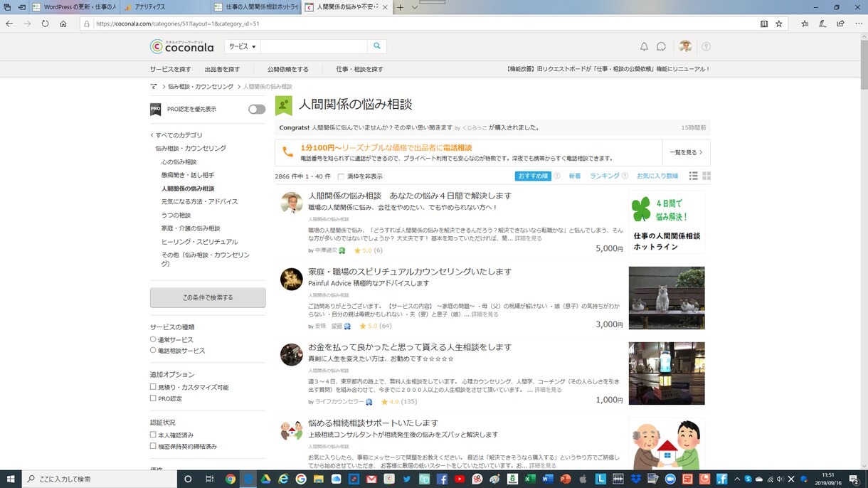Open a new browser tab
This screenshot has width=868, height=488.
400,7
